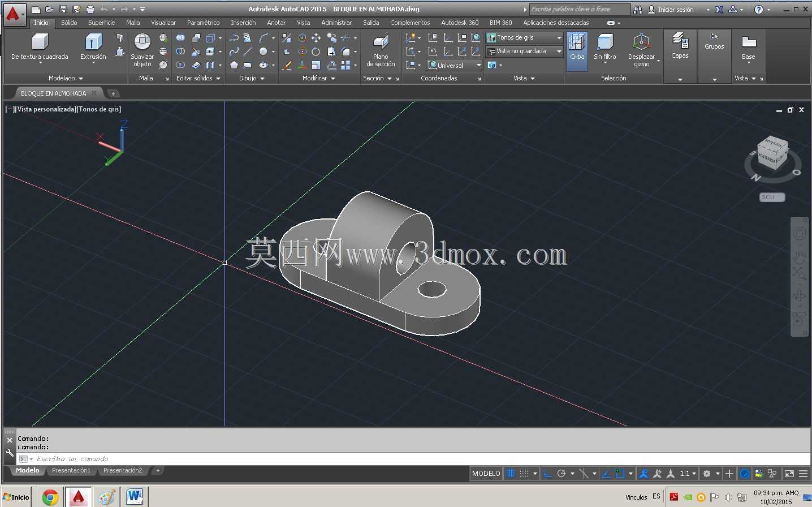This screenshot has height=507, width=812.
Task: Click the Windows Inicio start button
Action: [x=16, y=497]
